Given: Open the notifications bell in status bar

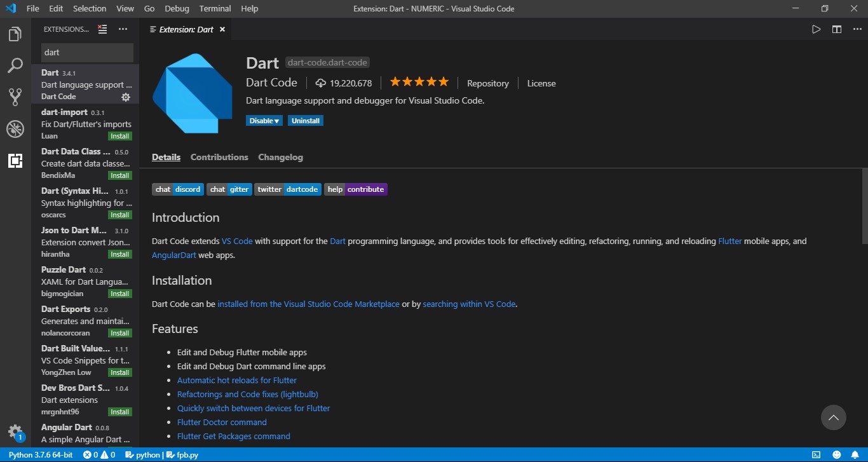Looking at the screenshot, I should tap(855, 455).
